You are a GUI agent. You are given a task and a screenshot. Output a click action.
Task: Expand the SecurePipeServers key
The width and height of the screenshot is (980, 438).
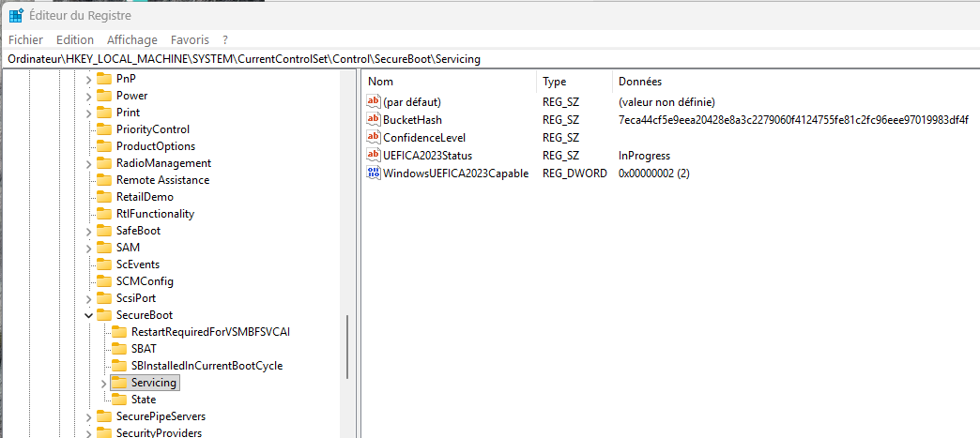(89, 416)
